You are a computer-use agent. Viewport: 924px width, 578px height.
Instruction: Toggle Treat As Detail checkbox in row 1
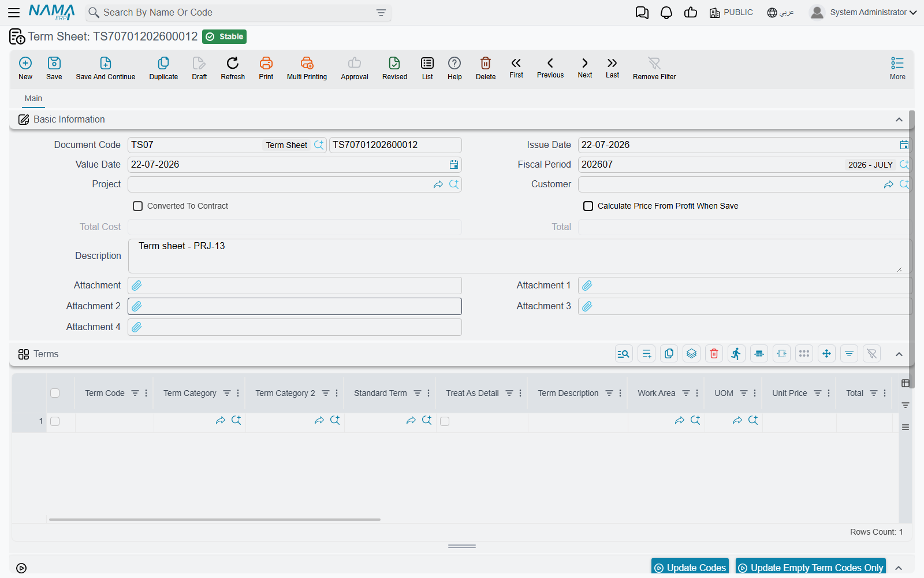click(445, 422)
